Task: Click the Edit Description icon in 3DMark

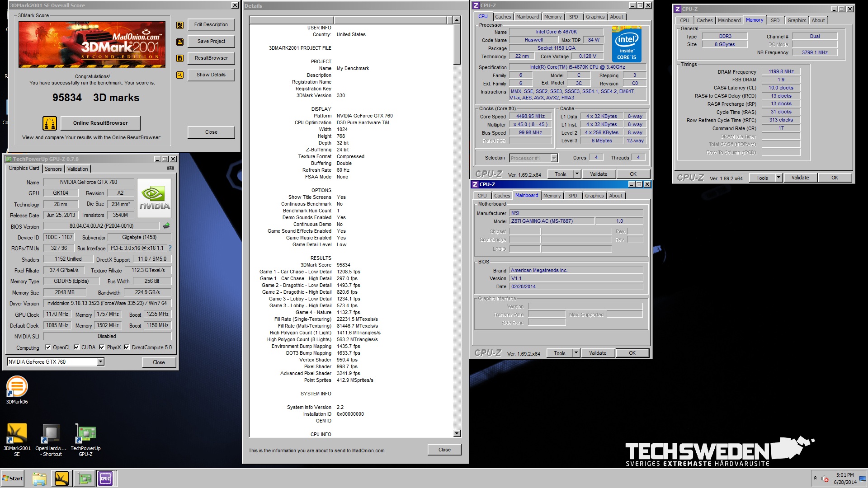Action: 180,25
